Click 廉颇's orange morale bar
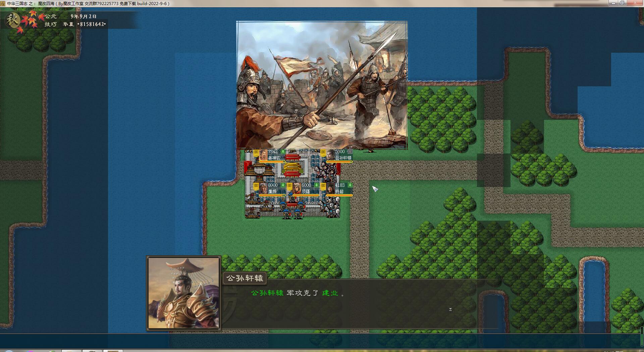Image resolution: width=644 pixels, height=352 pixels. [272, 195]
